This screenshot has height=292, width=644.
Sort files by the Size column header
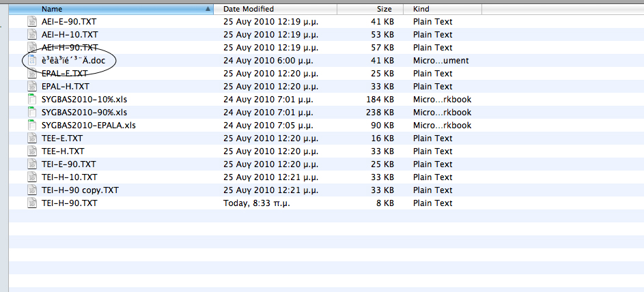[x=370, y=9]
